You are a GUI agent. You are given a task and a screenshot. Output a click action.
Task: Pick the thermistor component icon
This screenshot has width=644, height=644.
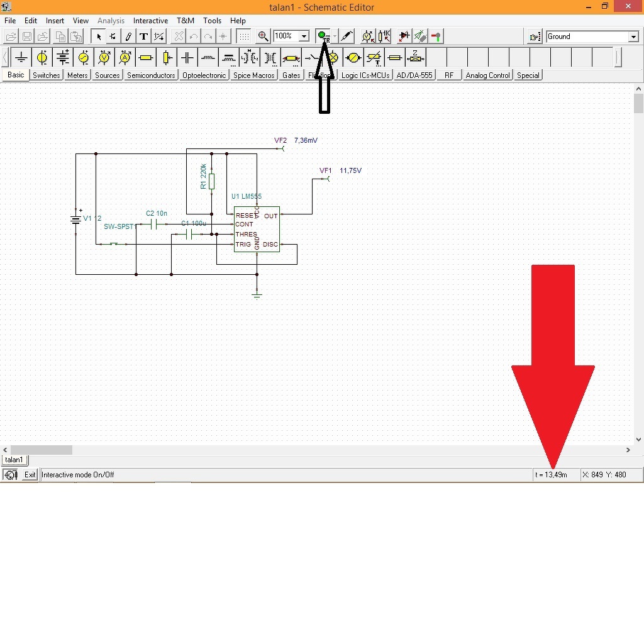(374, 57)
